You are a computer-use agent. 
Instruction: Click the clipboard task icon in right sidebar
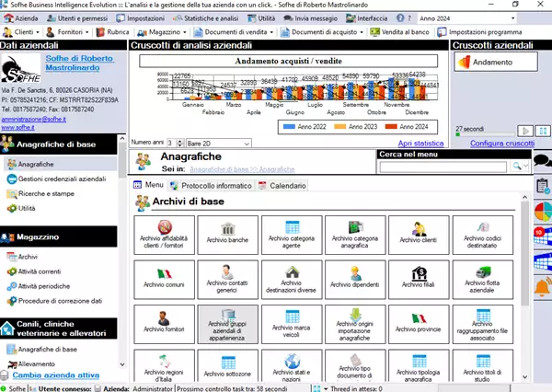coord(543,186)
